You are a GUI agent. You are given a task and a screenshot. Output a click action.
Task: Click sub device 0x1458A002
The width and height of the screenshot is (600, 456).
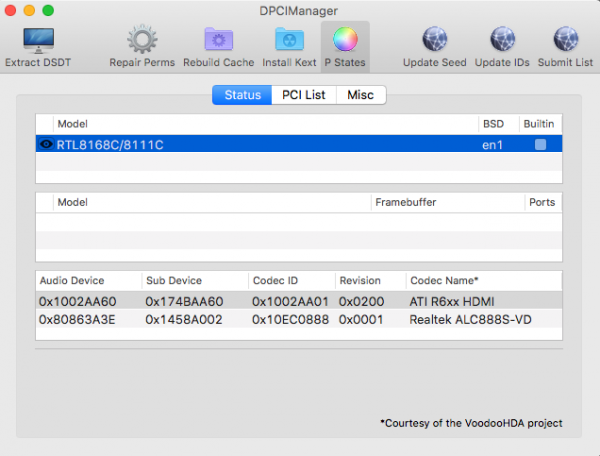click(x=184, y=319)
